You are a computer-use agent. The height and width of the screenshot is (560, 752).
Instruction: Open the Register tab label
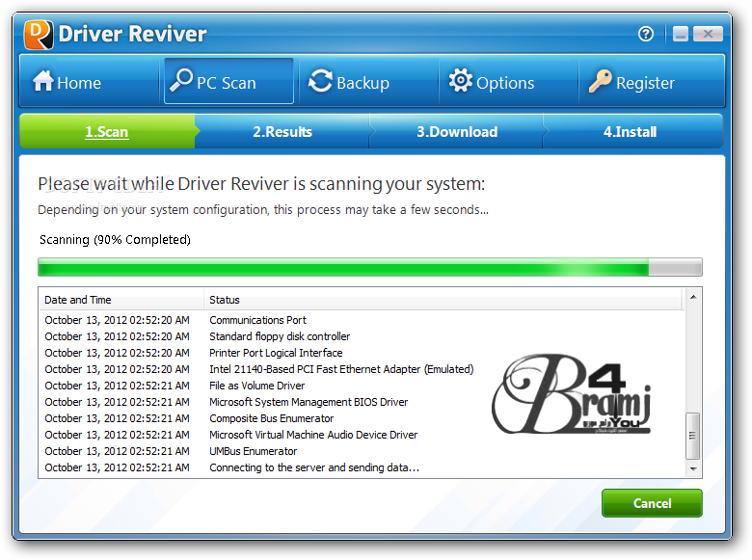point(645,83)
